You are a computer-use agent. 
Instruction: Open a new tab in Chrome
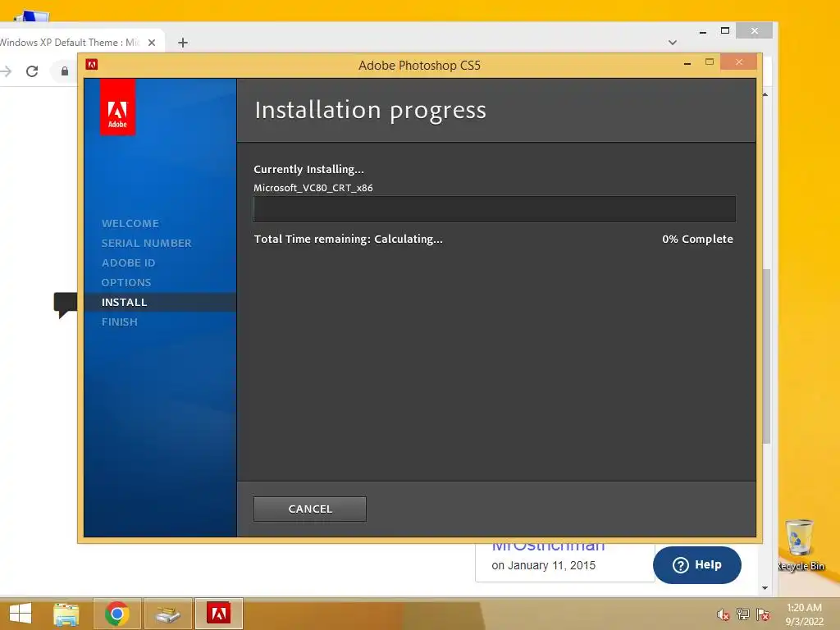[183, 43]
